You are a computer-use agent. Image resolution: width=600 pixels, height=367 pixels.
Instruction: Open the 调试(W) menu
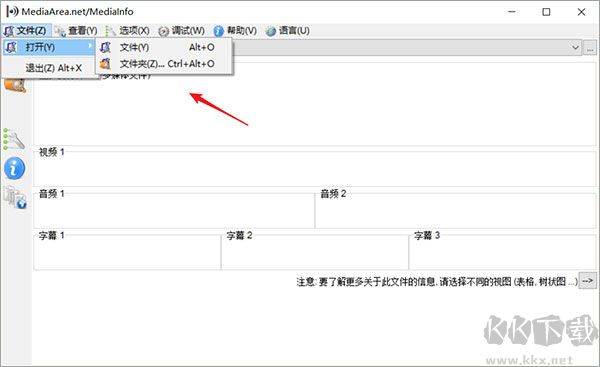tap(181, 31)
